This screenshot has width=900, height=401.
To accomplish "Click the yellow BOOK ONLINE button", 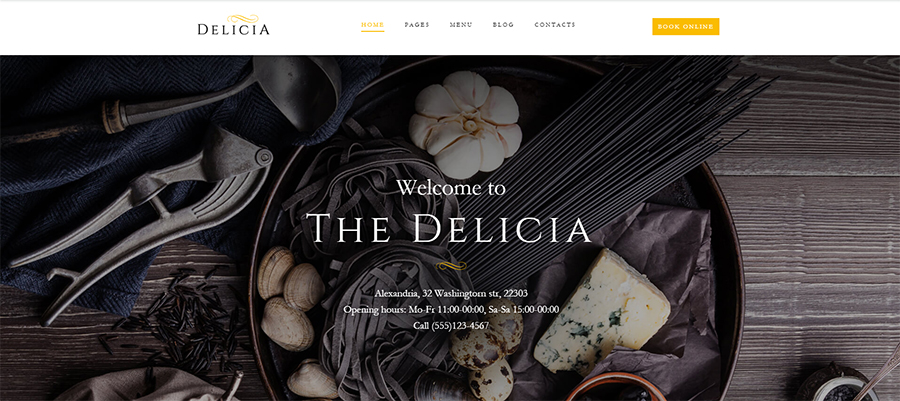I will point(685,26).
